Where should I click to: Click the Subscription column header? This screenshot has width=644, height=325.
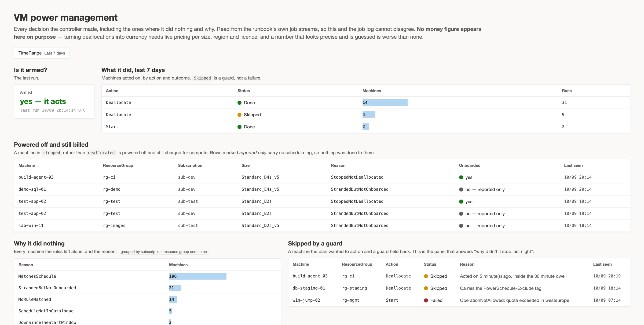point(190,165)
